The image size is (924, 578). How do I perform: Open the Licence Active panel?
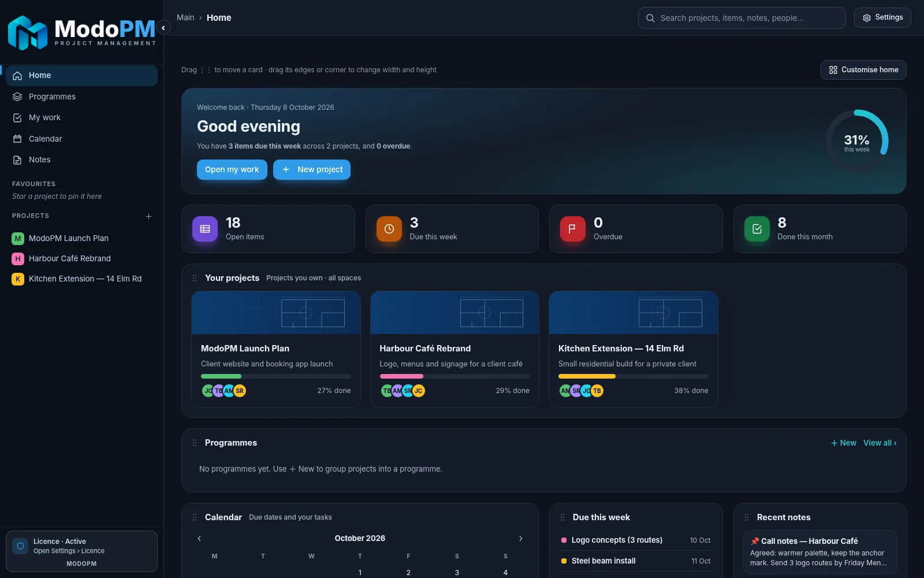pos(81,551)
